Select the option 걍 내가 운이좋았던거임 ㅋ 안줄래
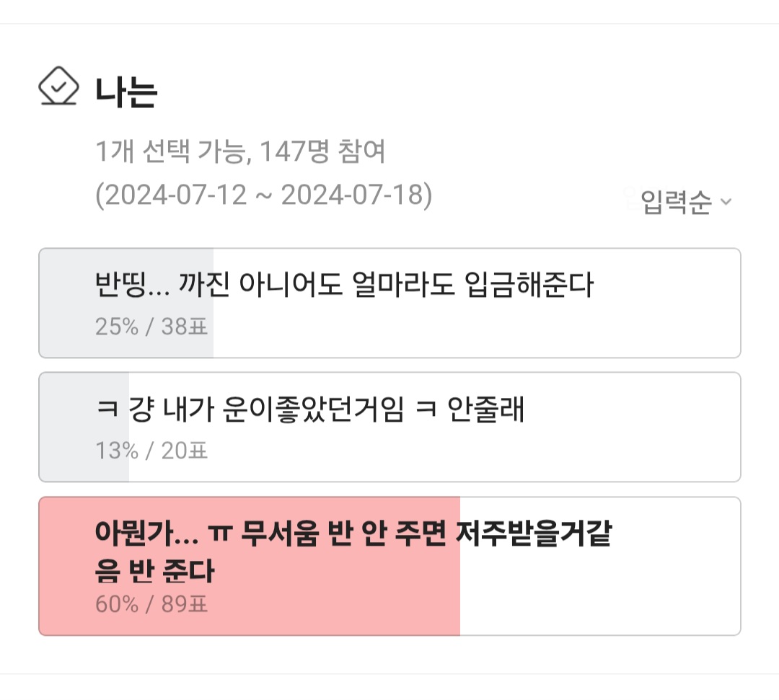The height and width of the screenshot is (700, 779). (389, 427)
